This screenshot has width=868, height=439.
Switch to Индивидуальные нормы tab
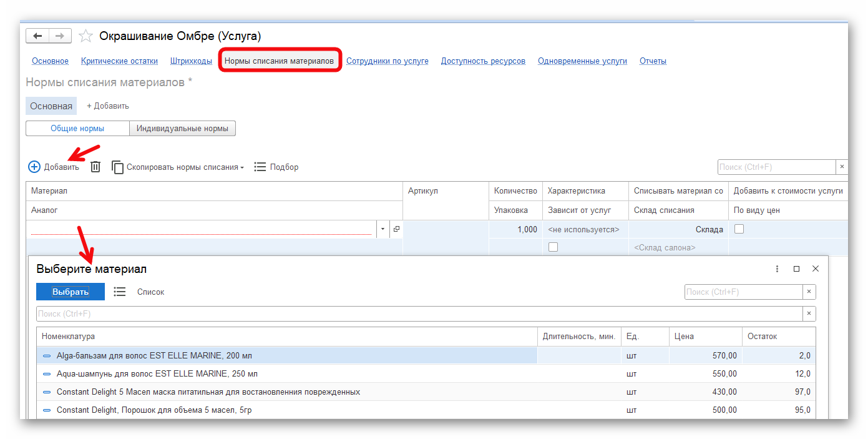pyautogui.click(x=182, y=129)
